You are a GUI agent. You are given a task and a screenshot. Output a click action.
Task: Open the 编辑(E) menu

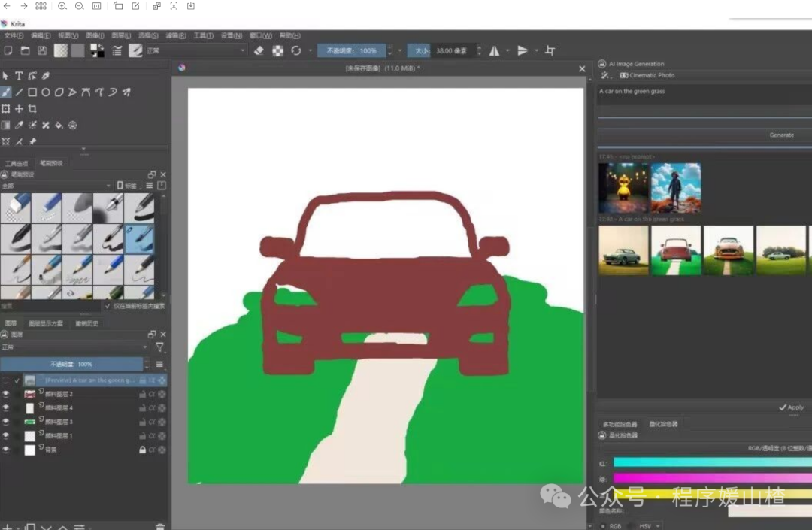click(41, 36)
